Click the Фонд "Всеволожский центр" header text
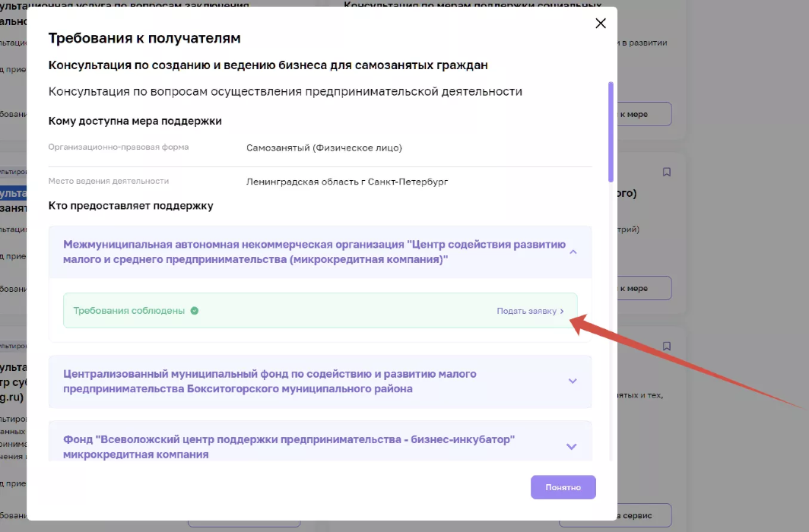 click(x=289, y=447)
